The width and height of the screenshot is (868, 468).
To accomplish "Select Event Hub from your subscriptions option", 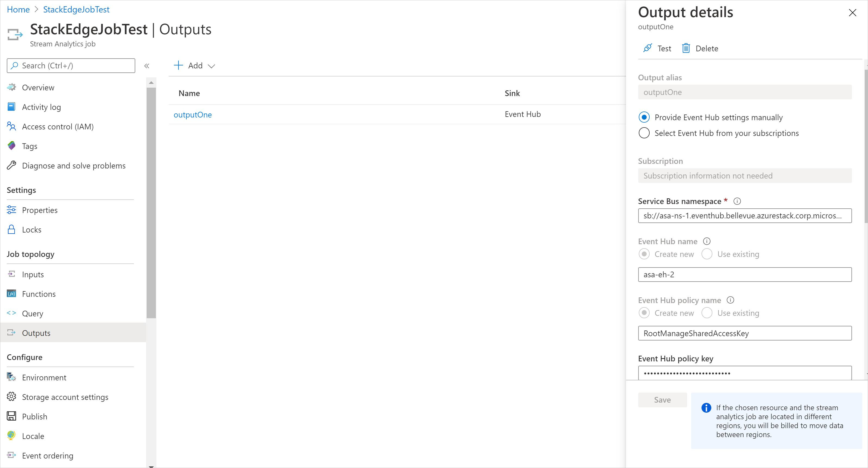I will click(644, 133).
